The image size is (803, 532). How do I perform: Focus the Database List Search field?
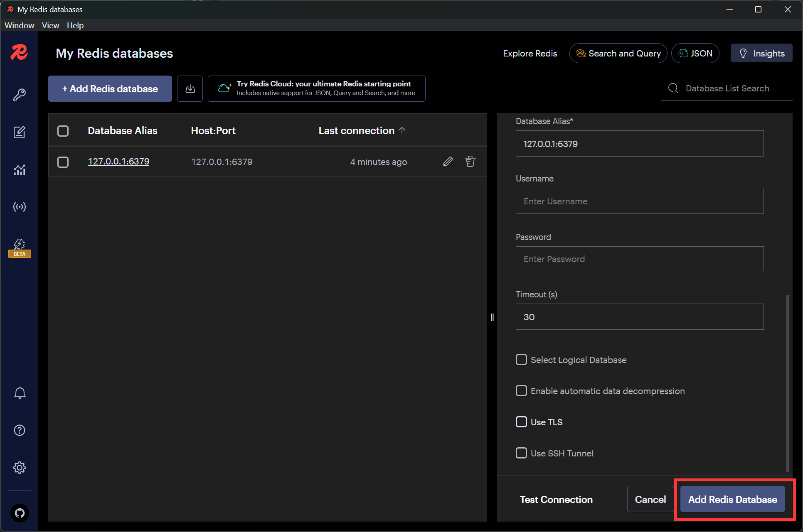tap(727, 88)
